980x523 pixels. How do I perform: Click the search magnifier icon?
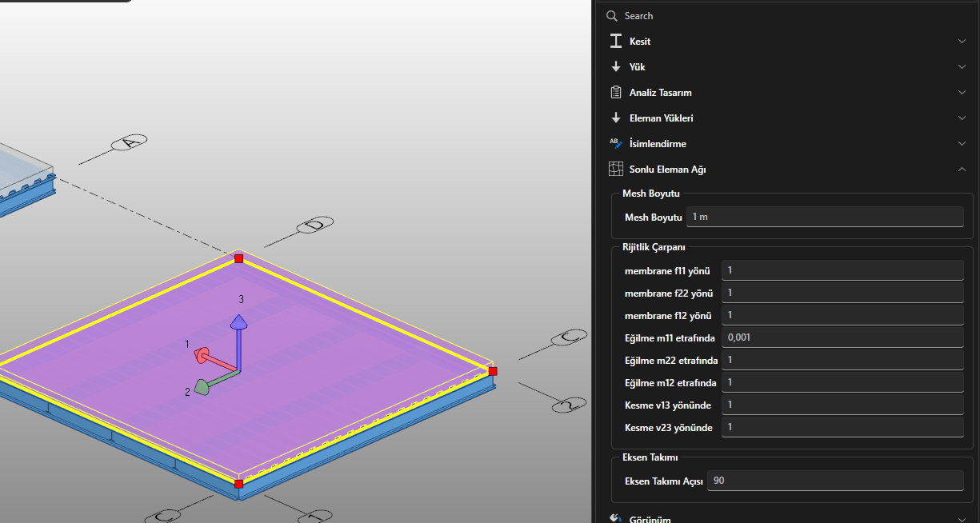point(612,16)
